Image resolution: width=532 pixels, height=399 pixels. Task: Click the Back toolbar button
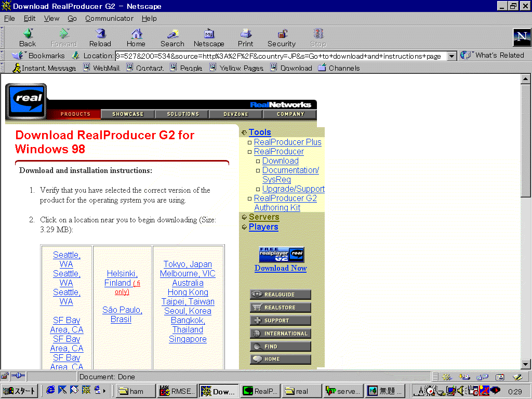28,37
